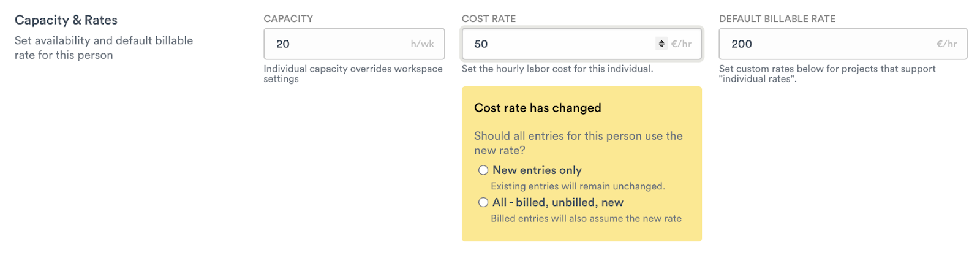Click the "Cost rate has changed" notice title
Viewport: 980px width, 266px height.
click(538, 108)
